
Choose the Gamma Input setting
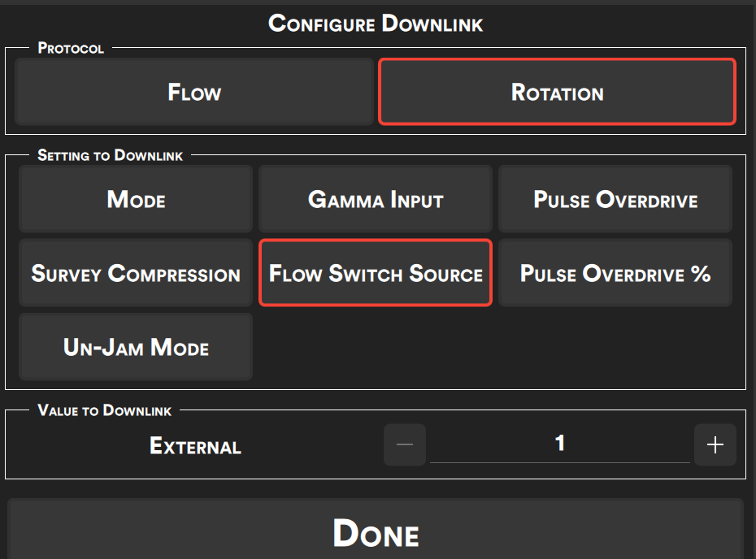tap(376, 199)
